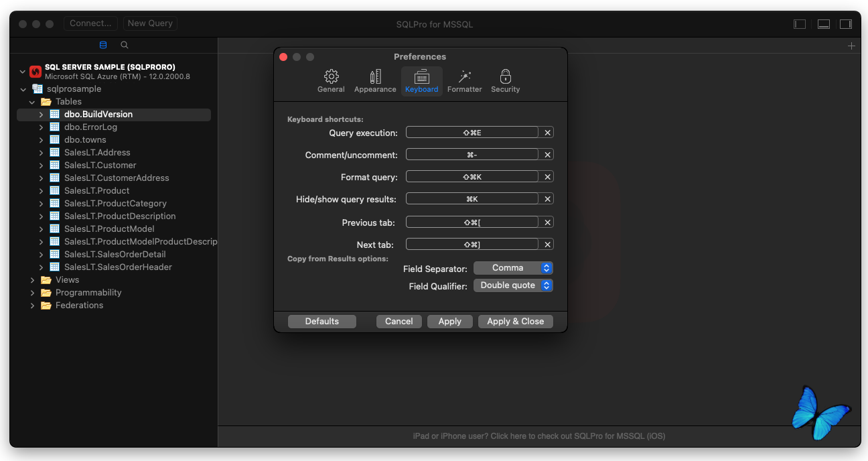Click the Previous tab shortcut field
Image resolution: width=868 pixels, height=461 pixels.
coord(472,222)
